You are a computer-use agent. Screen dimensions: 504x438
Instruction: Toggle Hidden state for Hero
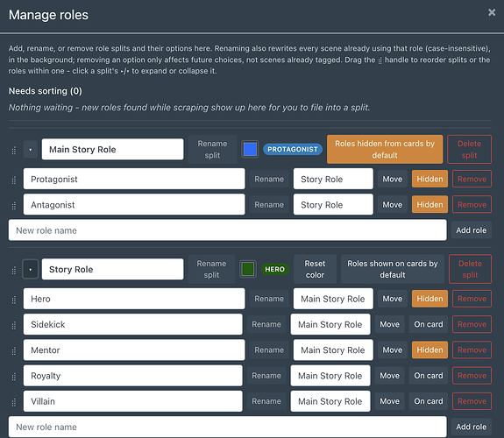pyautogui.click(x=429, y=299)
